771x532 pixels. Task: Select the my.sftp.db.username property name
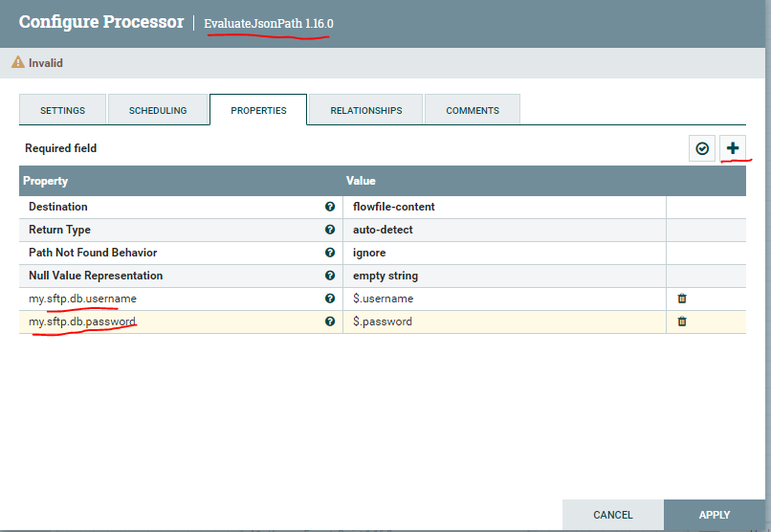(x=82, y=299)
